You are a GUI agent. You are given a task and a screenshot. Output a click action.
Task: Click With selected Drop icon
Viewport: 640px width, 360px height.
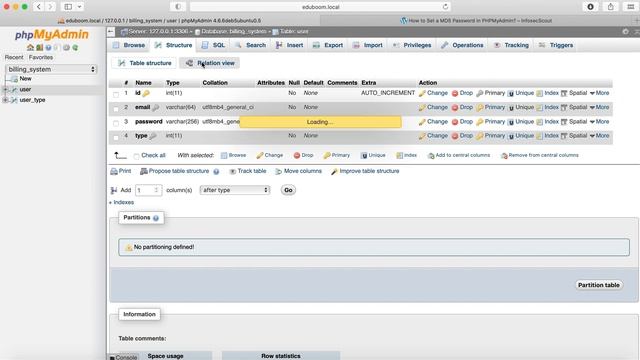pos(304,155)
